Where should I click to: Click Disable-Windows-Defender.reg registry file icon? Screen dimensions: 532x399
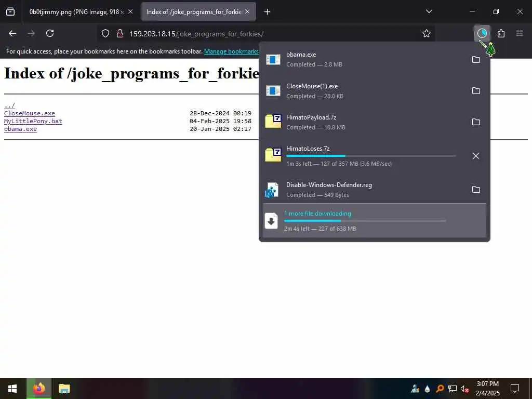(272, 190)
